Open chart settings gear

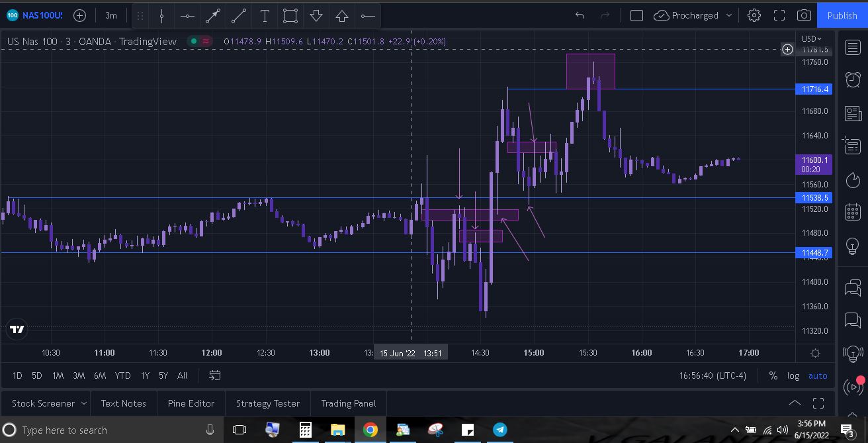click(754, 15)
